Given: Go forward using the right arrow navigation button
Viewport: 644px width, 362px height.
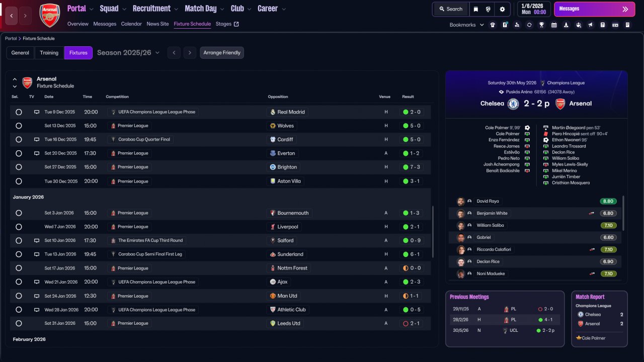Looking at the screenshot, I should click(26, 16).
